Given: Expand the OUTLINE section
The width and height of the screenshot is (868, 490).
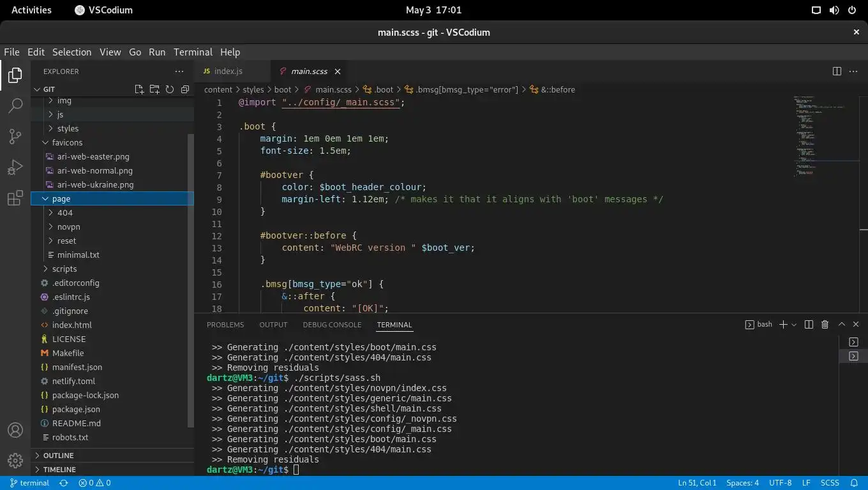Looking at the screenshot, I should click(112, 456).
